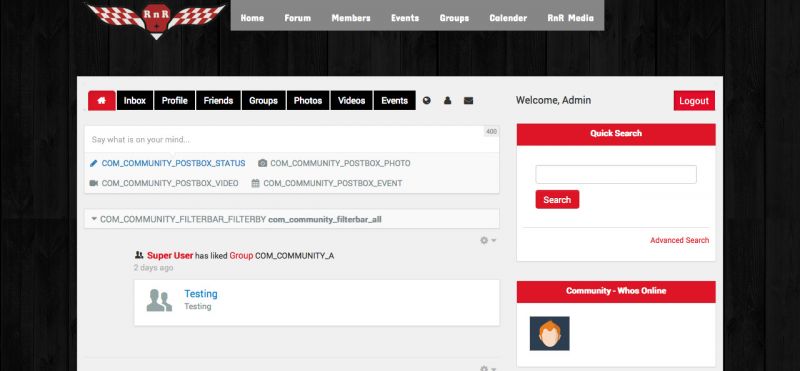Open Events in the top navigation
This screenshot has width=800, height=371.
[405, 18]
